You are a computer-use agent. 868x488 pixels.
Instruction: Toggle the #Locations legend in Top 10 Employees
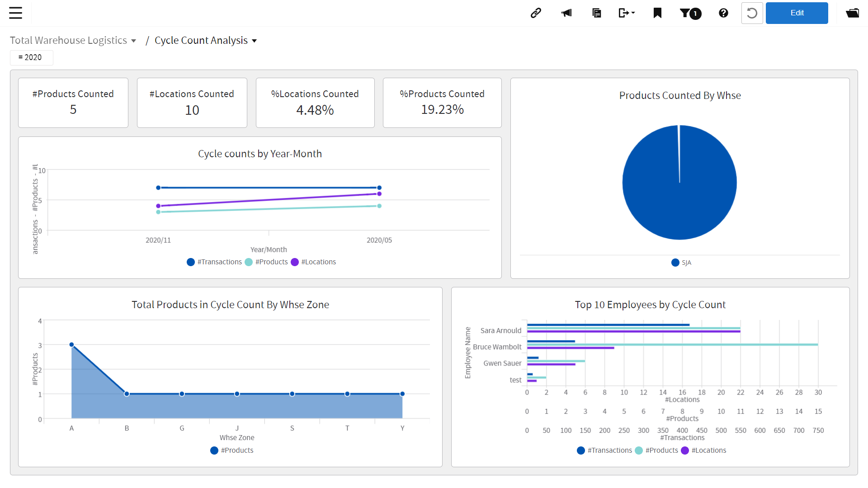coord(703,450)
